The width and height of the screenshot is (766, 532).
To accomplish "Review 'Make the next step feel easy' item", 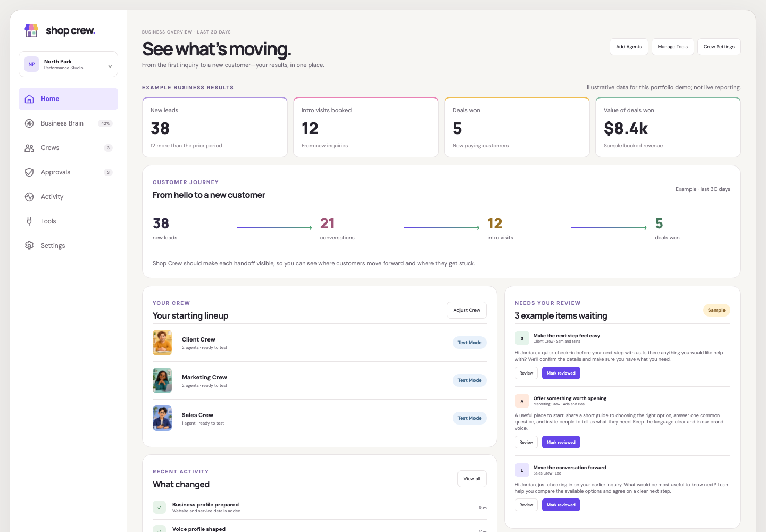I will [526, 373].
